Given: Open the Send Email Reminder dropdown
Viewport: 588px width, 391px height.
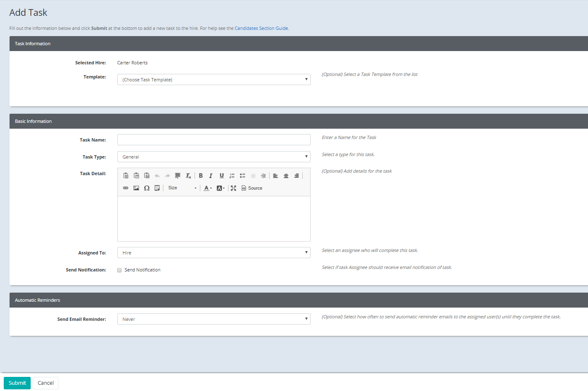Looking at the screenshot, I should pyautogui.click(x=214, y=319).
